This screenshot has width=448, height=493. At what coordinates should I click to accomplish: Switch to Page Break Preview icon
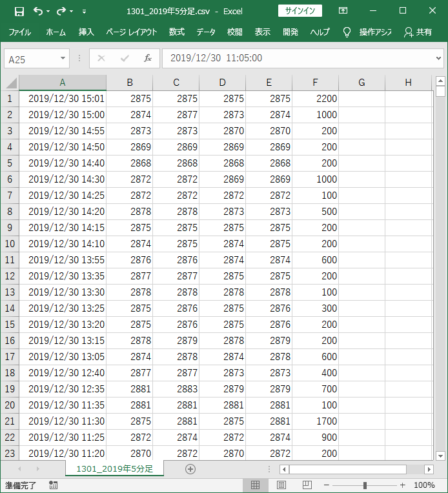(307, 485)
